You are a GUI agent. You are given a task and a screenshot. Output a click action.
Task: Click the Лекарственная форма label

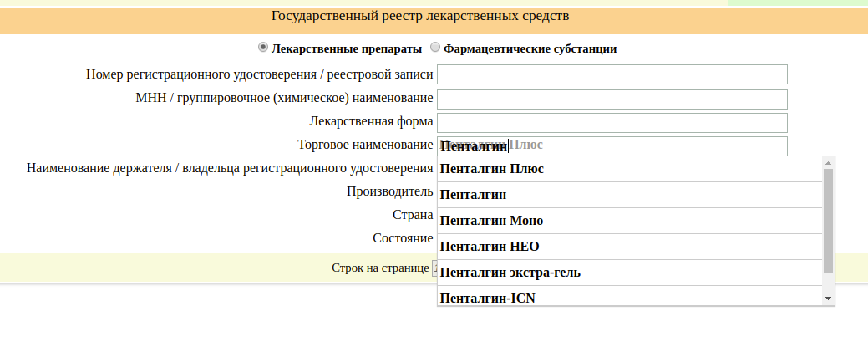pos(371,121)
